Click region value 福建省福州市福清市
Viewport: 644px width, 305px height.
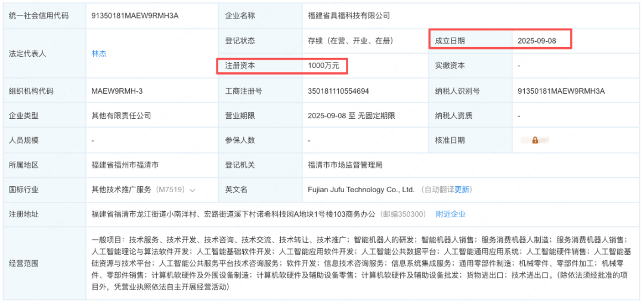(x=125, y=165)
